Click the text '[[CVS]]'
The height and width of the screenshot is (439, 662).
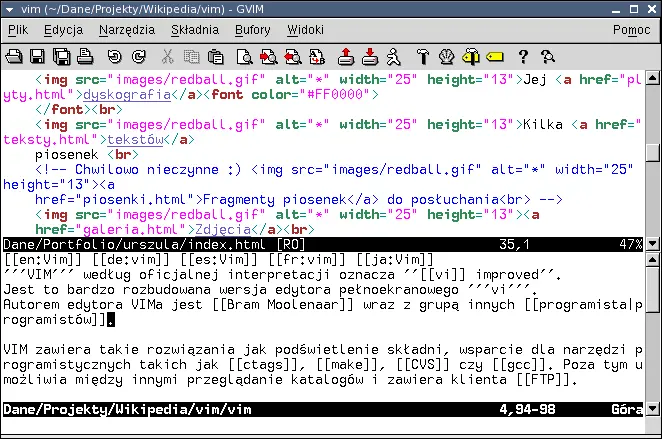point(423,364)
